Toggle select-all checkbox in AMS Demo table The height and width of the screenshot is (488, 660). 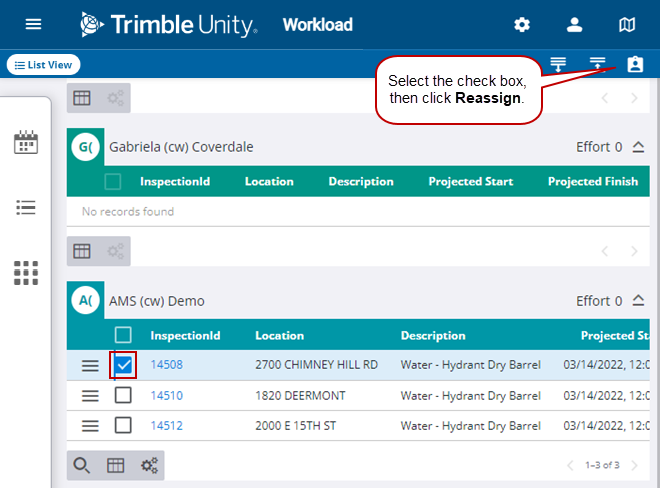[123, 335]
